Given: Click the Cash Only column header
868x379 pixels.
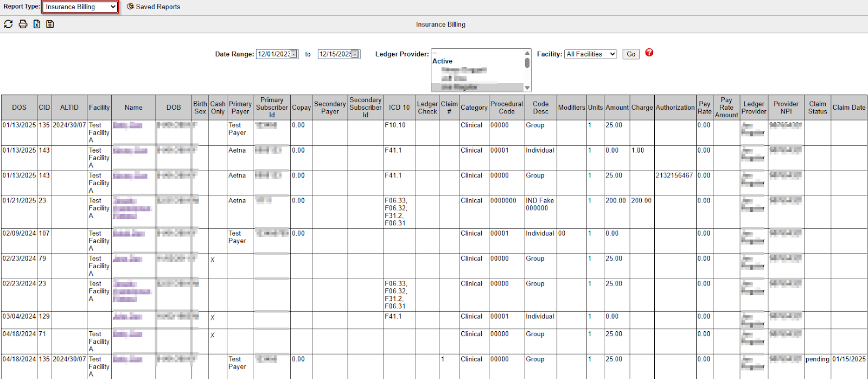Looking at the screenshot, I should 218,108.
